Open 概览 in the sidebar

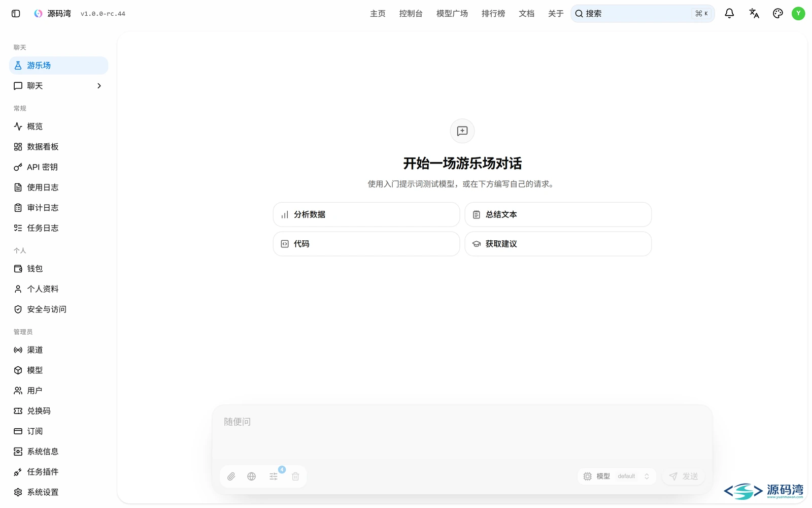coord(59,126)
